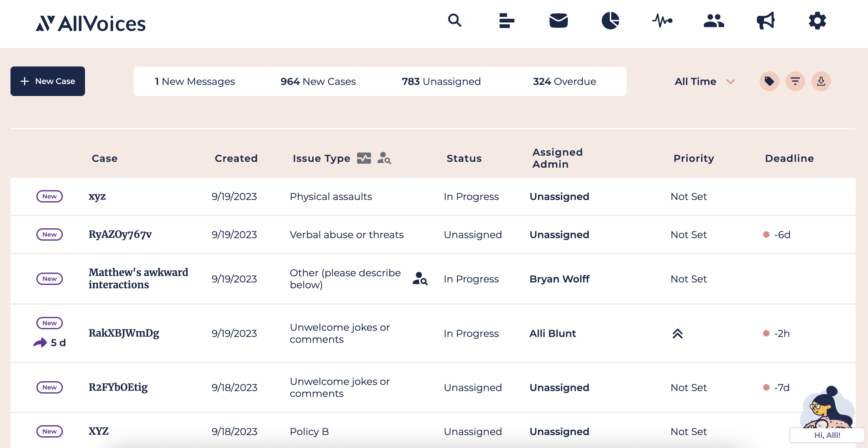The width and height of the screenshot is (868, 448).
Task: Open the activity pulse icon in the header
Action: pyautogui.click(x=663, y=21)
